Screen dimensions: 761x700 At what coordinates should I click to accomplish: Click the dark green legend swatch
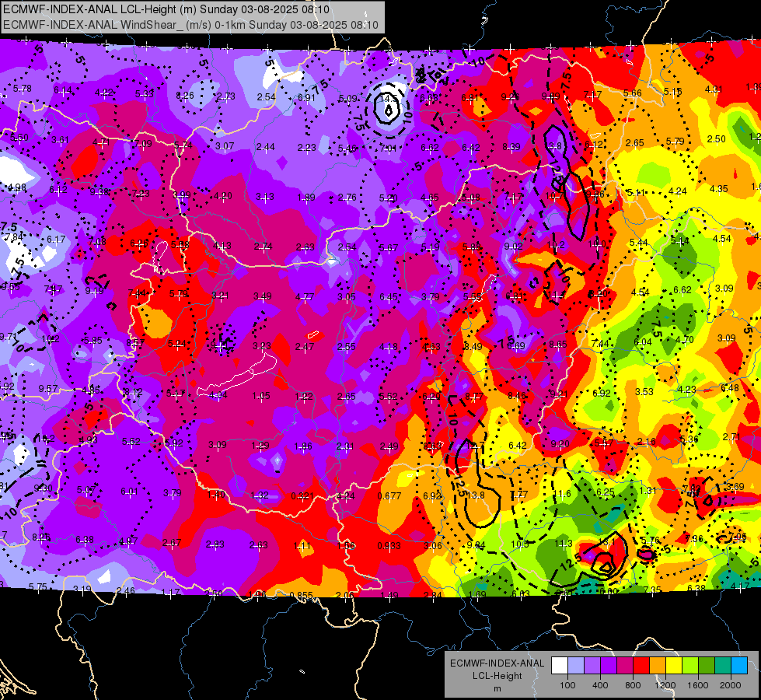pyautogui.click(x=706, y=666)
